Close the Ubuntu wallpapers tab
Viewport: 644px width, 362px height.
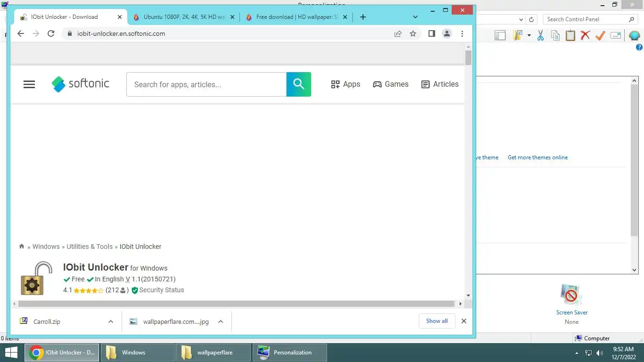coord(232,17)
